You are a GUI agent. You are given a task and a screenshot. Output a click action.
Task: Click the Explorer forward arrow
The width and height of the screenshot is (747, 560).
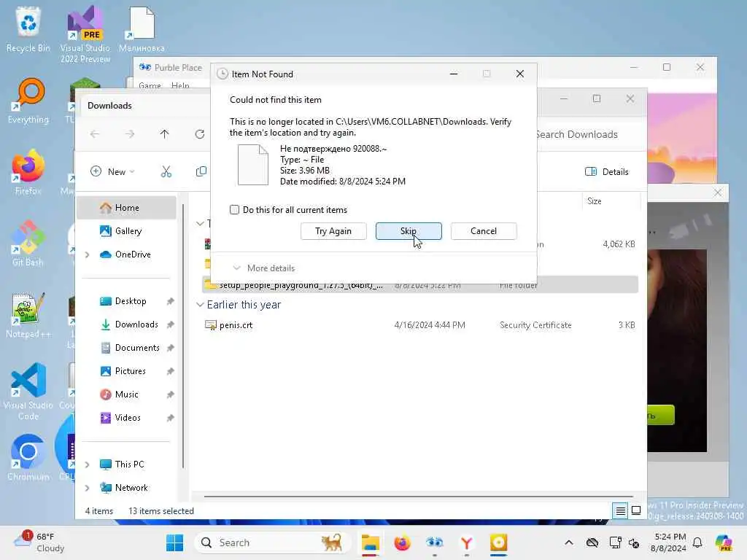click(130, 134)
